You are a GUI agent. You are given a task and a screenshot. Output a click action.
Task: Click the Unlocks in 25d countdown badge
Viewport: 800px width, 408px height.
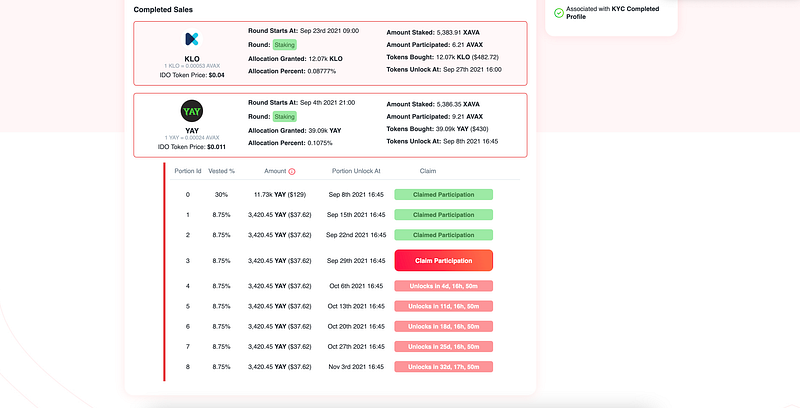point(443,347)
